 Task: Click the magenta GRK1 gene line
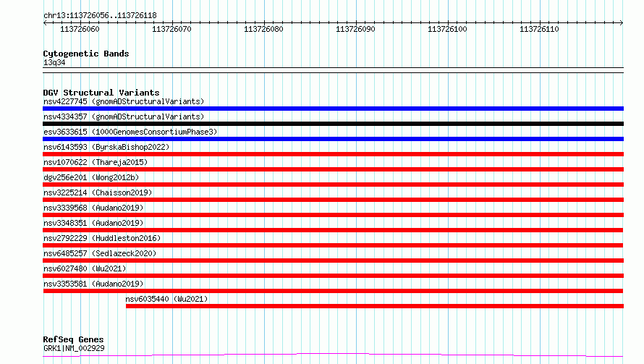click(333, 355)
